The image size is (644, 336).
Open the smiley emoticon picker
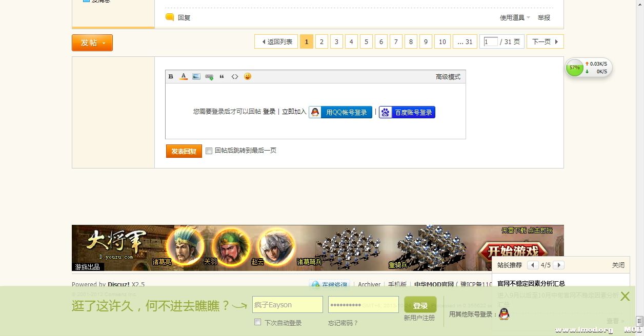point(247,76)
